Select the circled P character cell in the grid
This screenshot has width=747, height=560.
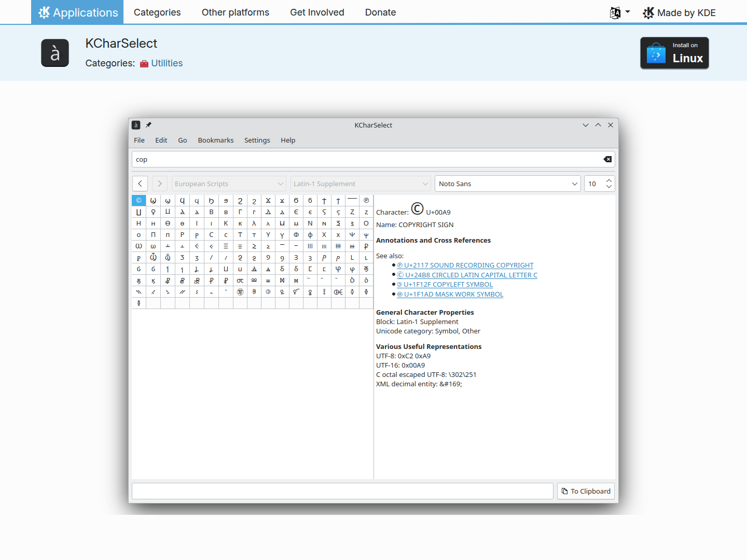pos(366,201)
